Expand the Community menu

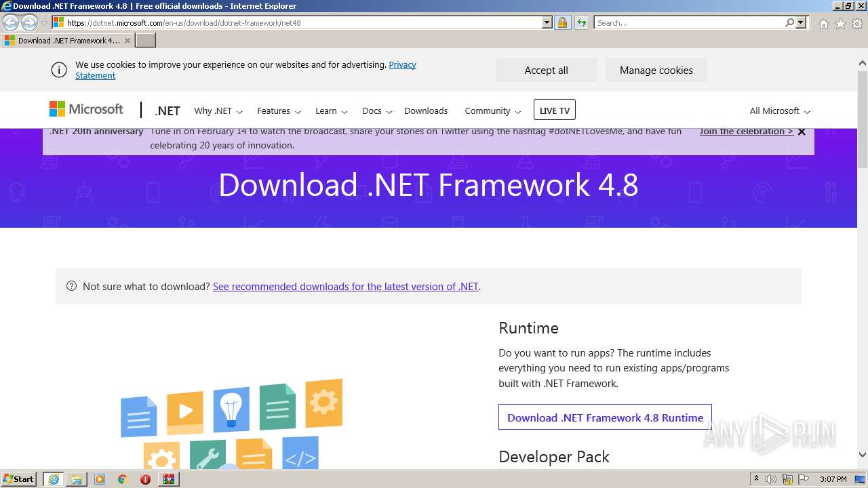[x=493, y=111]
